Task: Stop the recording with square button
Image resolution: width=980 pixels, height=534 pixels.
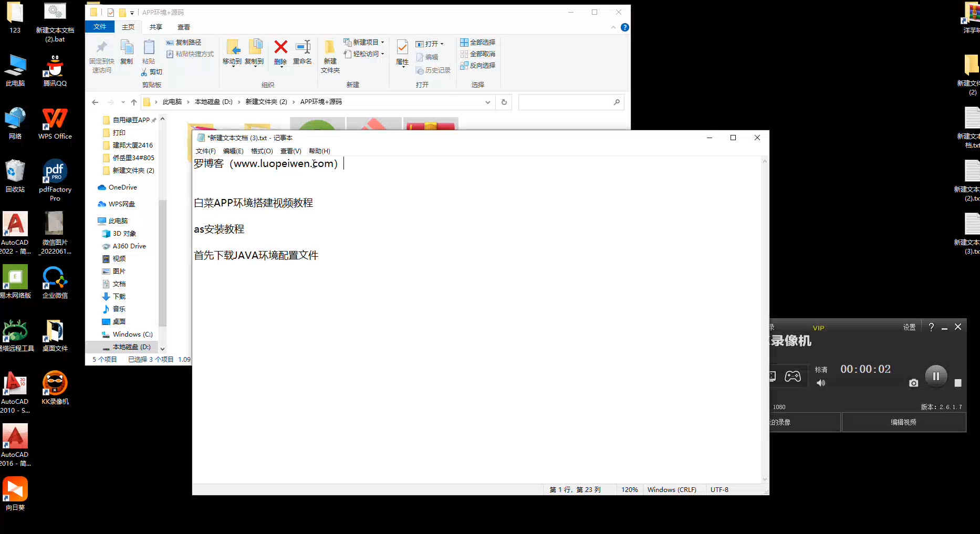Action: [x=958, y=383]
